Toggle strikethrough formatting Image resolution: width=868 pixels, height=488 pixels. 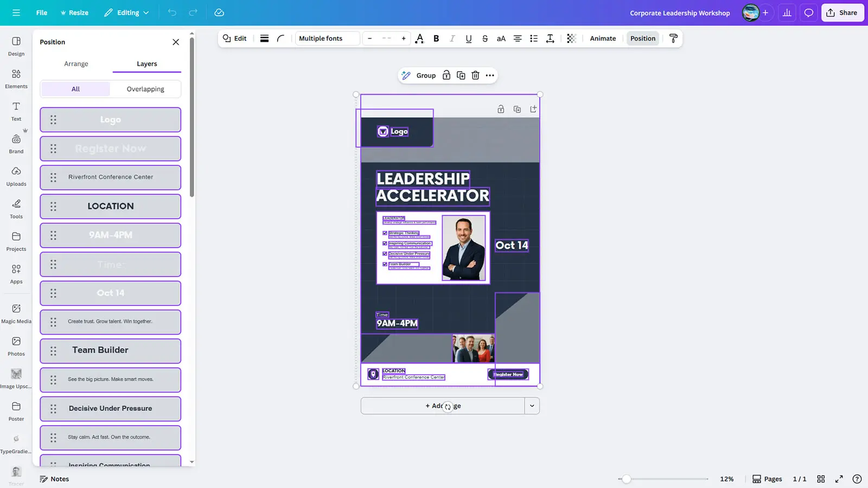[485, 38]
